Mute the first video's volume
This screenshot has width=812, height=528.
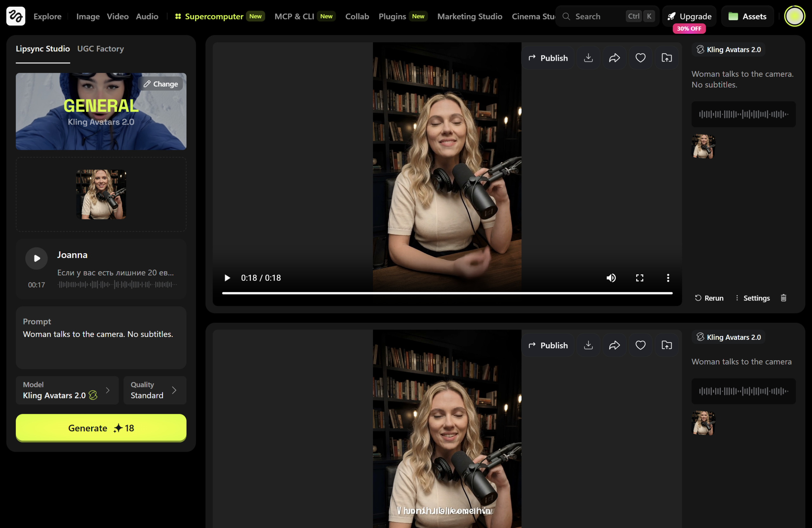coord(611,278)
